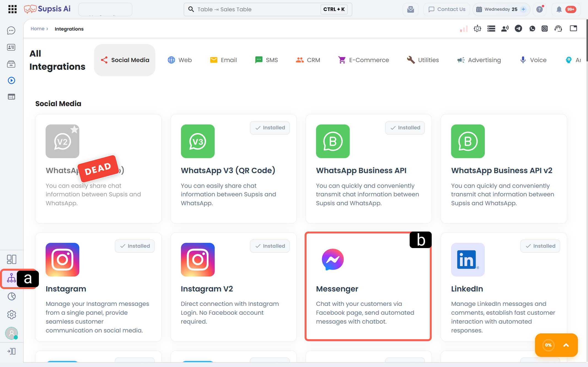Image resolution: width=588 pixels, height=367 pixels.
Task: Open the dashboard layout sidebar icon
Action: (x=12, y=259)
